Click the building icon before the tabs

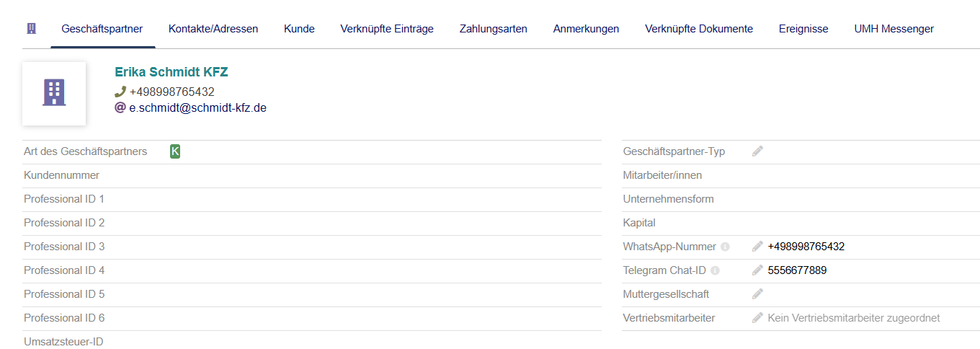(x=31, y=29)
